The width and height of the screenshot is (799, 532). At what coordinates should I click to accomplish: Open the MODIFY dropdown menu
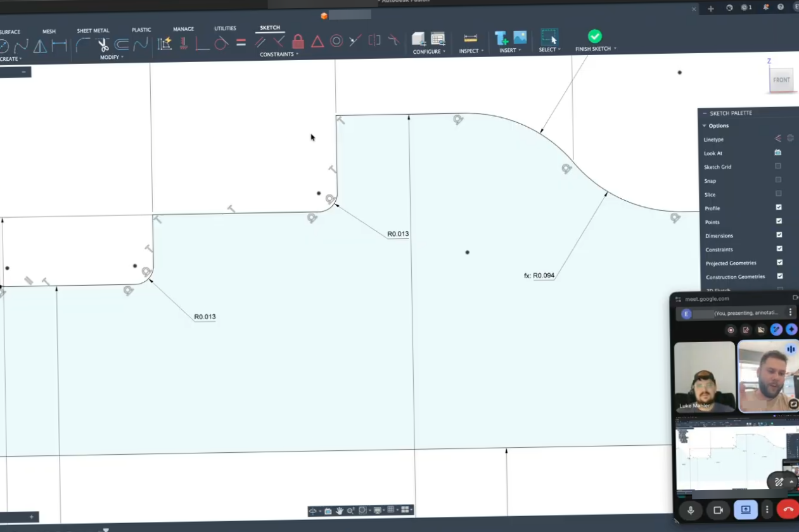(112, 58)
